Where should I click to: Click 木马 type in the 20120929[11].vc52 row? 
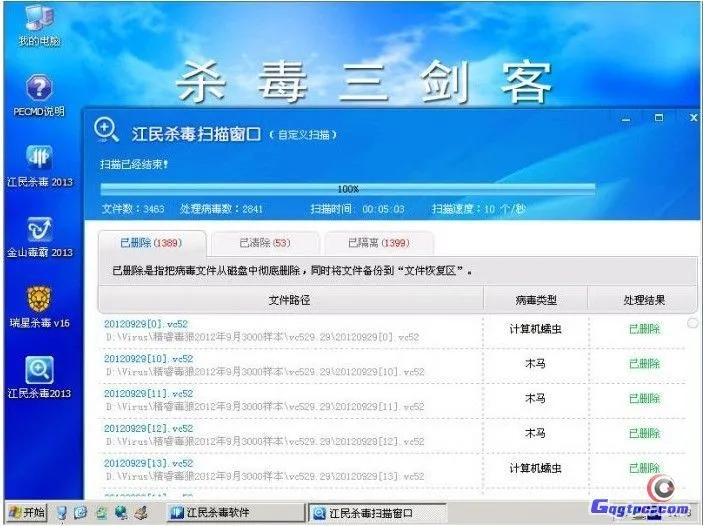click(x=535, y=399)
